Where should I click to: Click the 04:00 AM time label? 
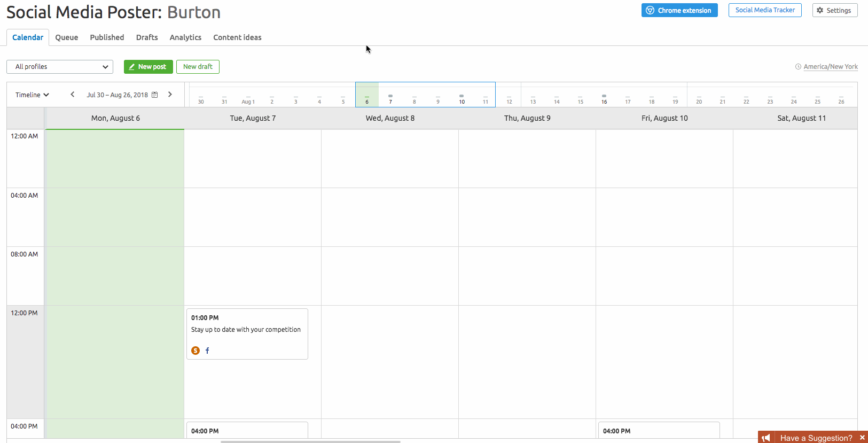pyautogui.click(x=24, y=196)
